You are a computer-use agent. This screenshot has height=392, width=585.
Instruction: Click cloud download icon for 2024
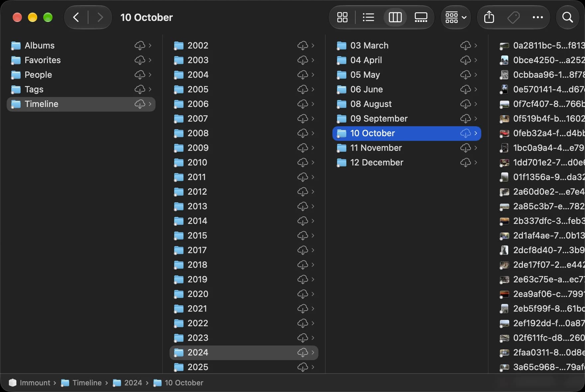click(x=302, y=352)
